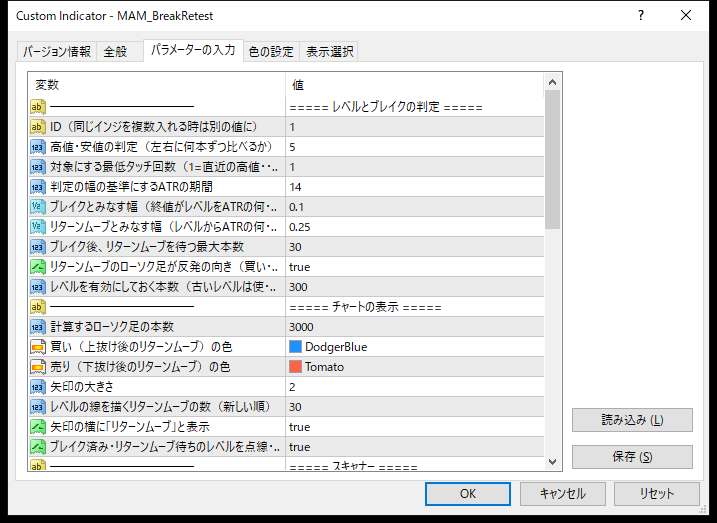Click the bool icon beside リターンムーブのローソク足が反発の向き

[x=38, y=267]
